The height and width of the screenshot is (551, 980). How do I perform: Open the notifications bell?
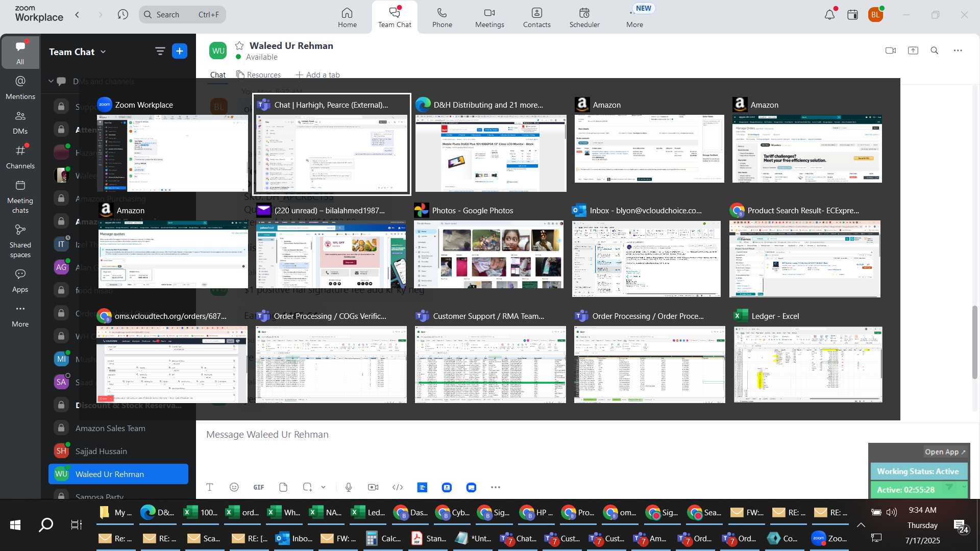830,15
